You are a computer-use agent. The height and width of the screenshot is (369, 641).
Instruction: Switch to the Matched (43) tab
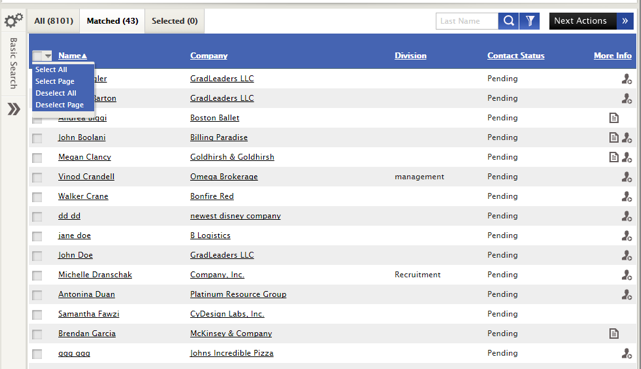click(112, 21)
